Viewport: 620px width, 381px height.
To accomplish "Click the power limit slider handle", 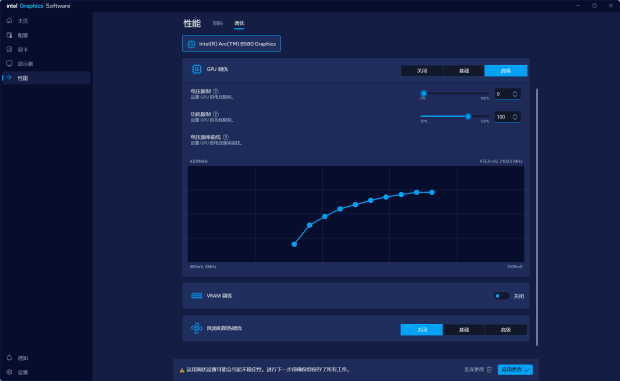I will (x=468, y=116).
